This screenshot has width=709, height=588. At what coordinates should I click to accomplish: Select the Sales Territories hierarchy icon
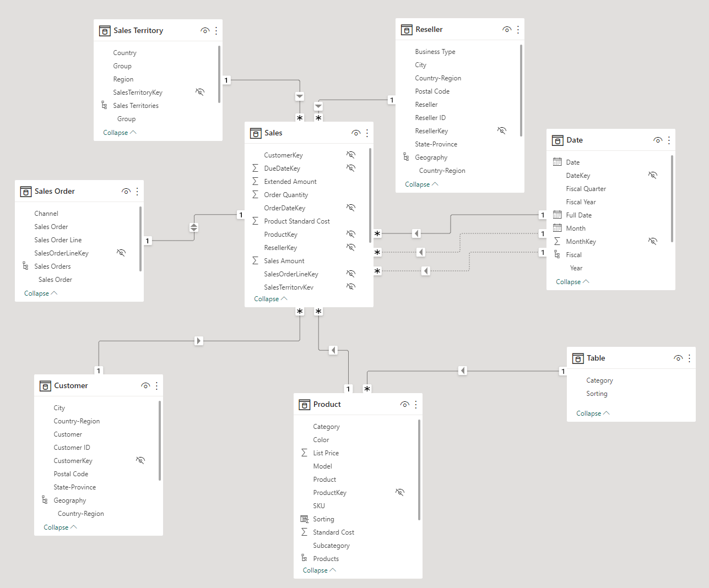(x=104, y=105)
